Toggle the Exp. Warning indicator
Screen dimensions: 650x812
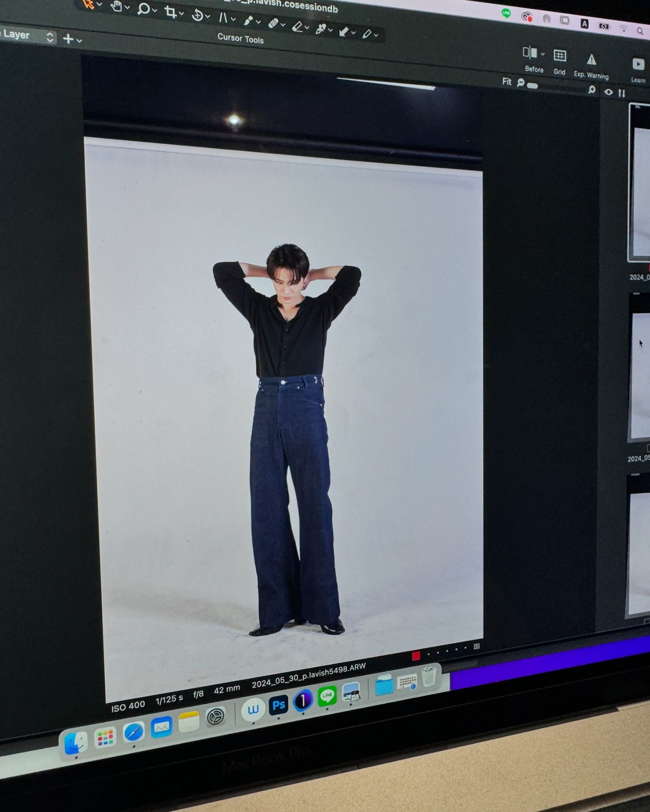(x=591, y=60)
